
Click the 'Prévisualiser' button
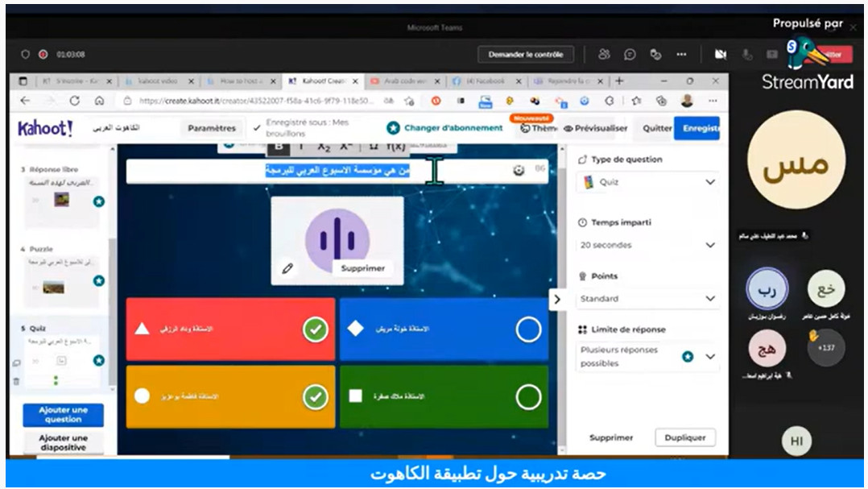596,128
